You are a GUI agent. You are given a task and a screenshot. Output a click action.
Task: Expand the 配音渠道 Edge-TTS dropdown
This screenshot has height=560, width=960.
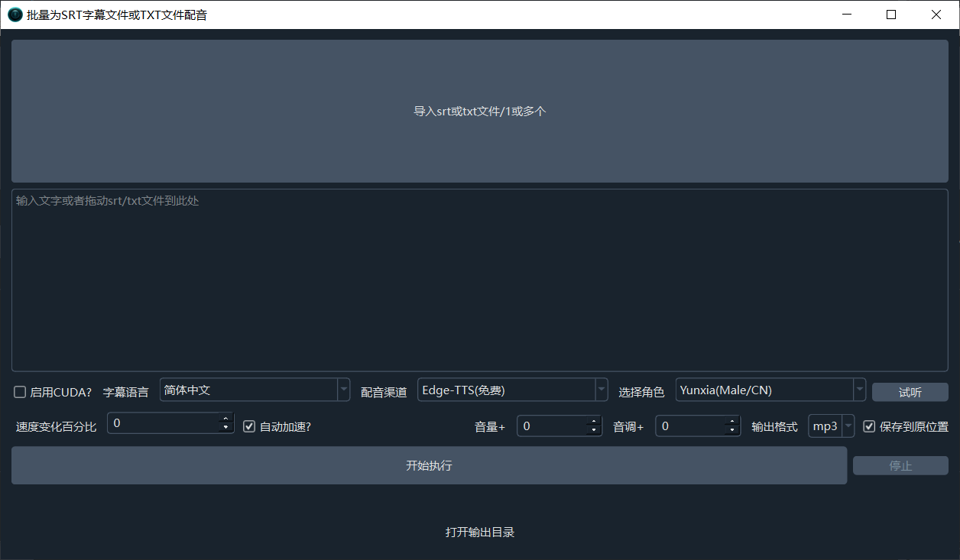pyautogui.click(x=601, y=390)
